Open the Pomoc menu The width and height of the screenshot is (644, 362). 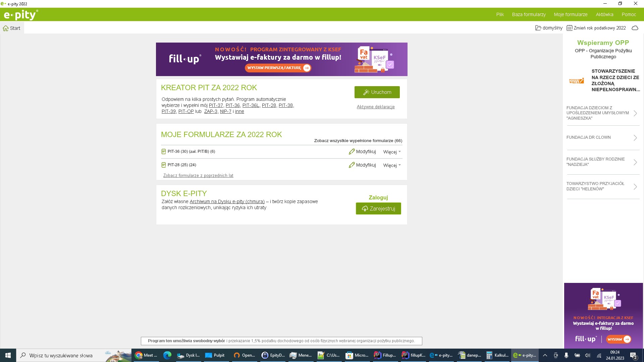pyautogui.click(x=629, y=14)
